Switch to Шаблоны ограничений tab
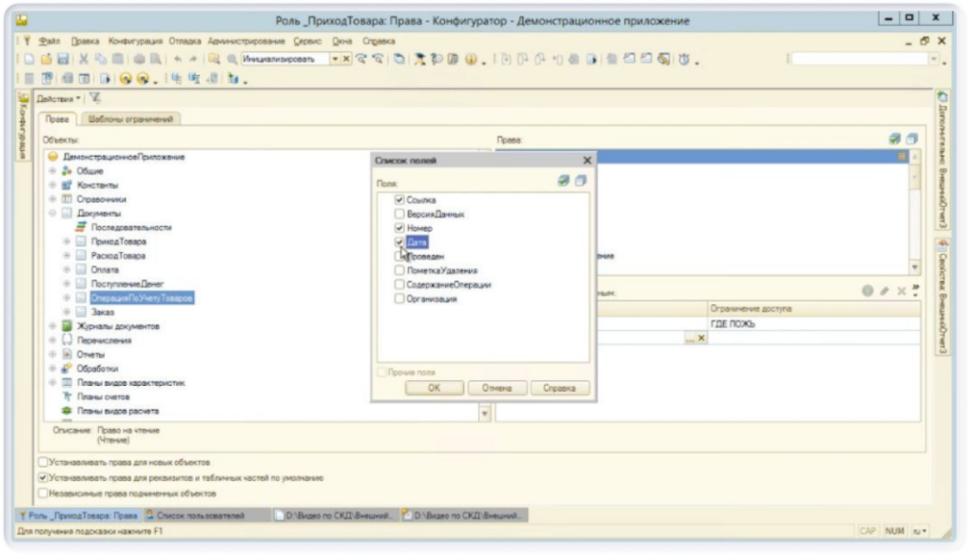Image resolution: width=974 pixels, height=560 pixels. click(134, 119)
